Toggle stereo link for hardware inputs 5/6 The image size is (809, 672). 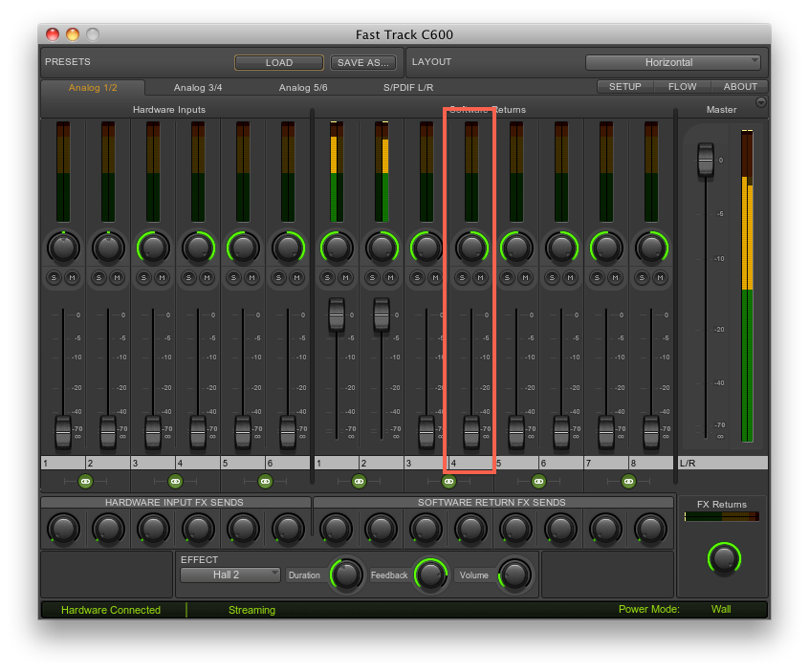(265, 481)
